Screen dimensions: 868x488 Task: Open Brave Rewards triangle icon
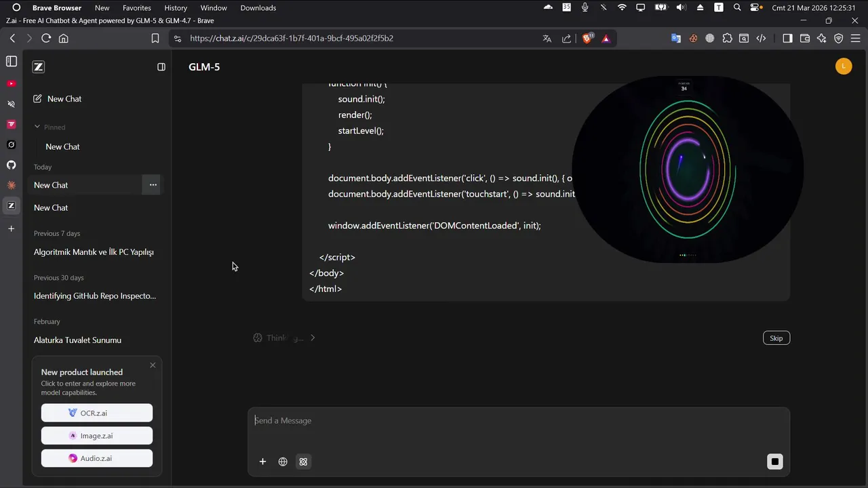click(606, 39)
